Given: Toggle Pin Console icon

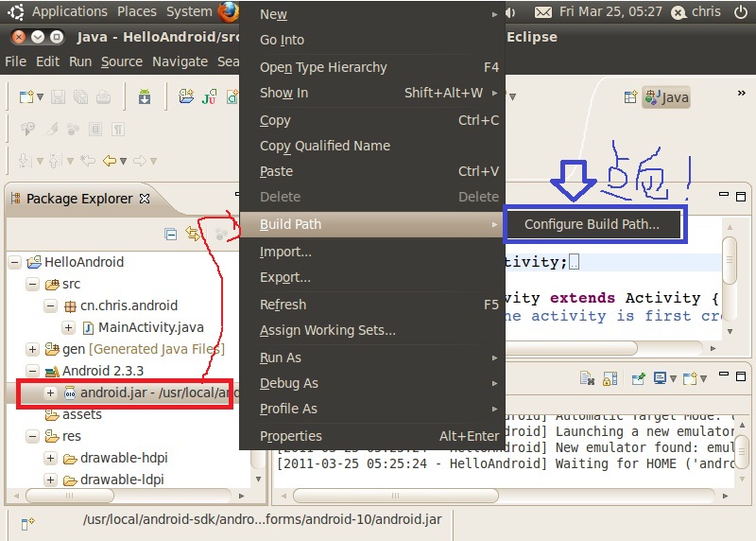Looking at the screenshot, I should pos(639,379).
